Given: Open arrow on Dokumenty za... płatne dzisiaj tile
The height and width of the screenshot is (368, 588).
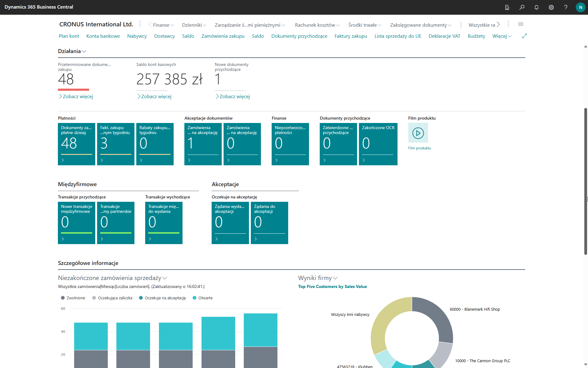Looking at the screenshot, I should 63,160.
